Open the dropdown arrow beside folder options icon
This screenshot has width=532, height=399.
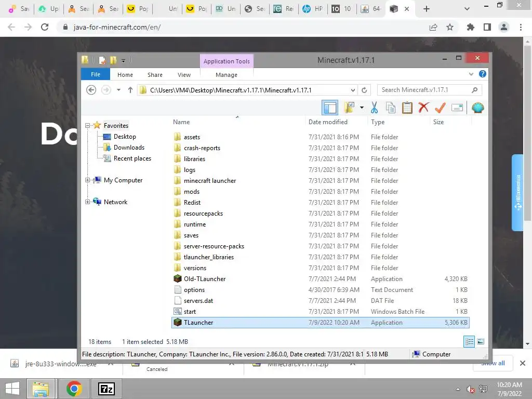tap(362, 108)
